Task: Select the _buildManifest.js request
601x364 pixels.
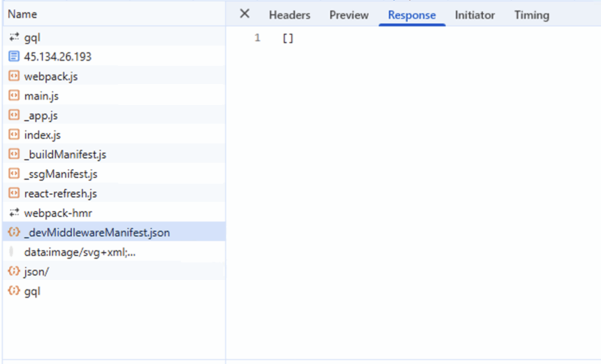Action: pos(65,155)
